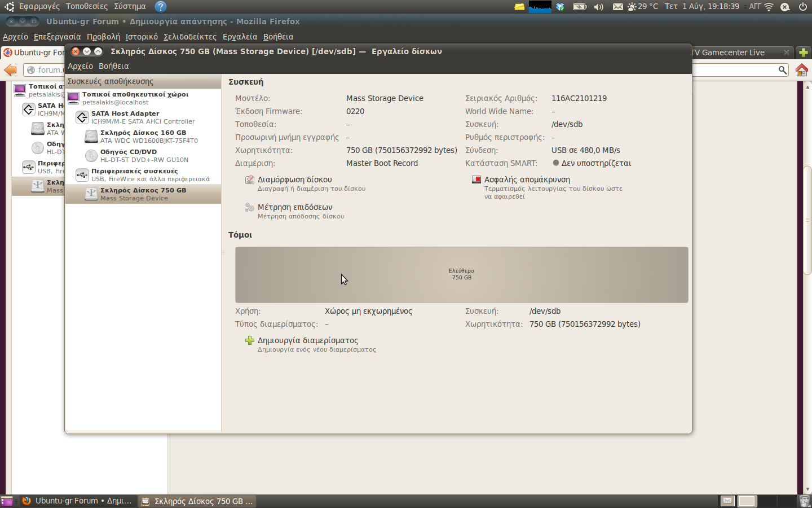Click the Δημιουργία διαμερίσματος link
Image resolution: width=812 pixels, height=508 pixels.
pos(307,340)
